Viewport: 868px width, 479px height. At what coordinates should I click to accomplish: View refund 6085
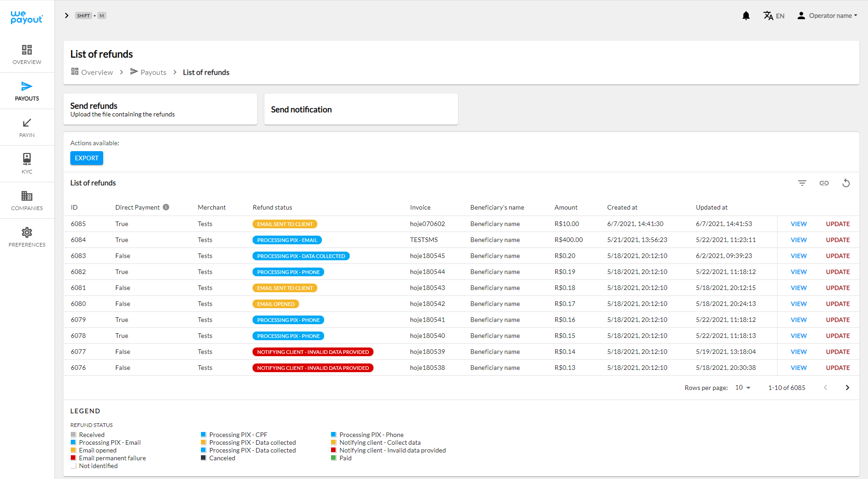(x=799, y=224)
